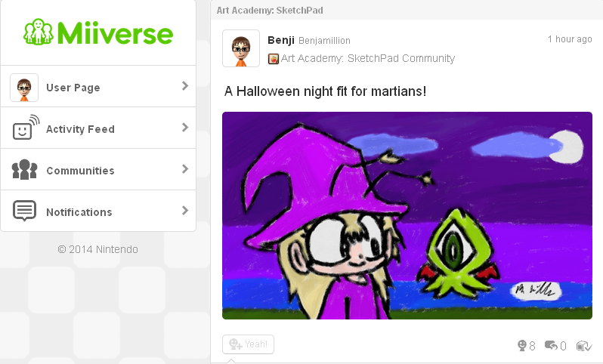Click Benji's Mii avatar on the post
This screenshot has height=364, width=603.
point(241,48)
